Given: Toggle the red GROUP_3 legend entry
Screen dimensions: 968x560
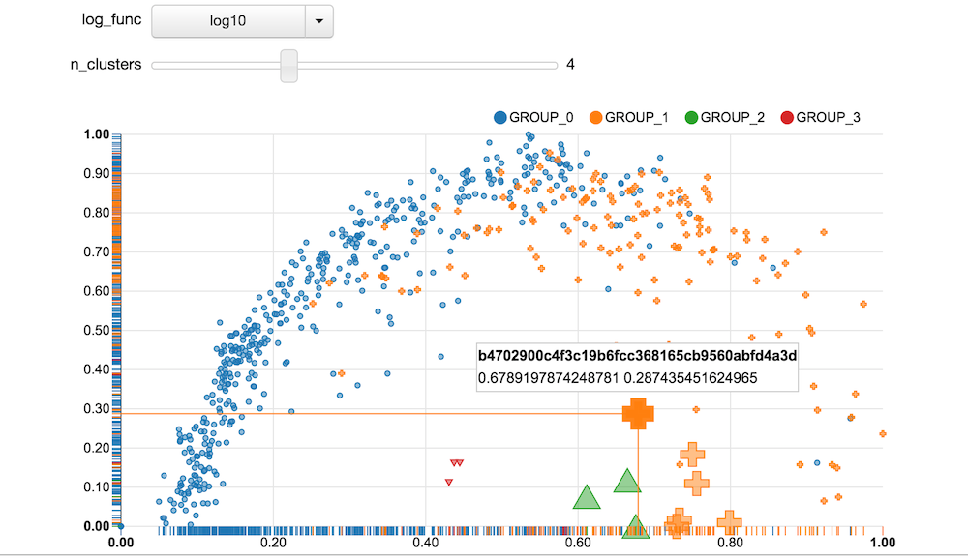Looking at the screenshot, I should coord(820,117).
